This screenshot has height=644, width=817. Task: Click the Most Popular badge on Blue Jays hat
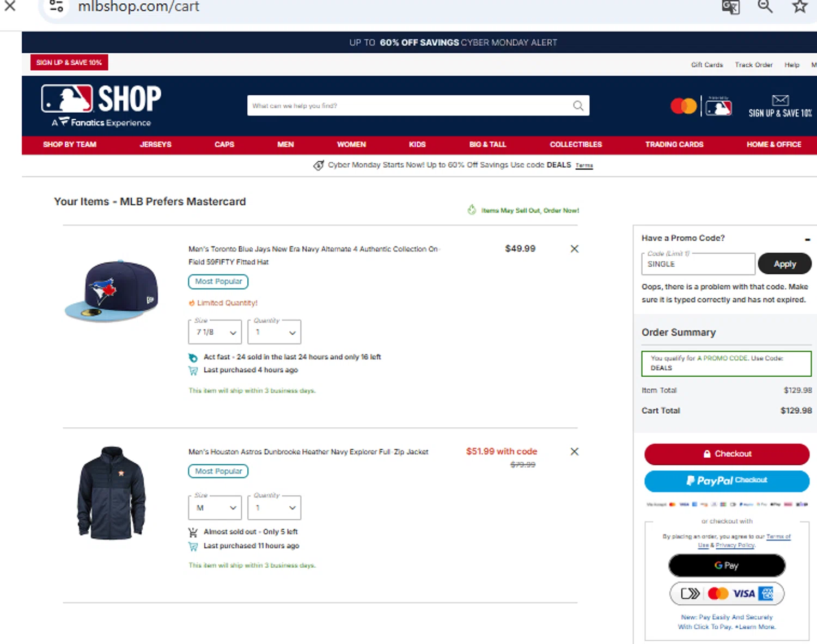(218, 281)
